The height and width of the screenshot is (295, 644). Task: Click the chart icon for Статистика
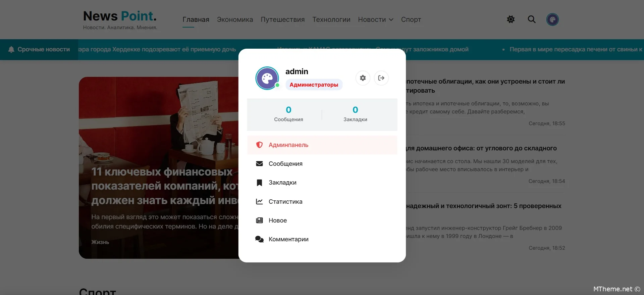(x=259, y=201)
